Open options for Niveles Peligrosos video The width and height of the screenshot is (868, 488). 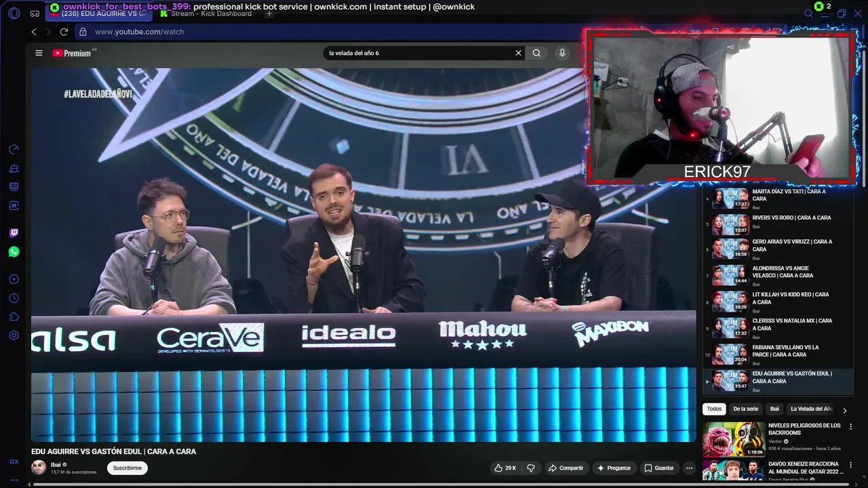[x=850, y=427]
